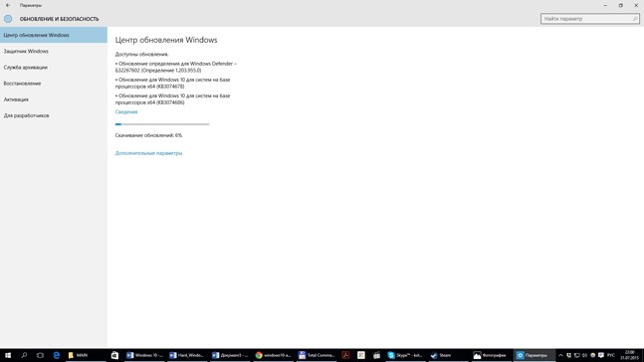Open Служба архивации section
The width and height of the screenshot is (644, 362).
point(54,68)
